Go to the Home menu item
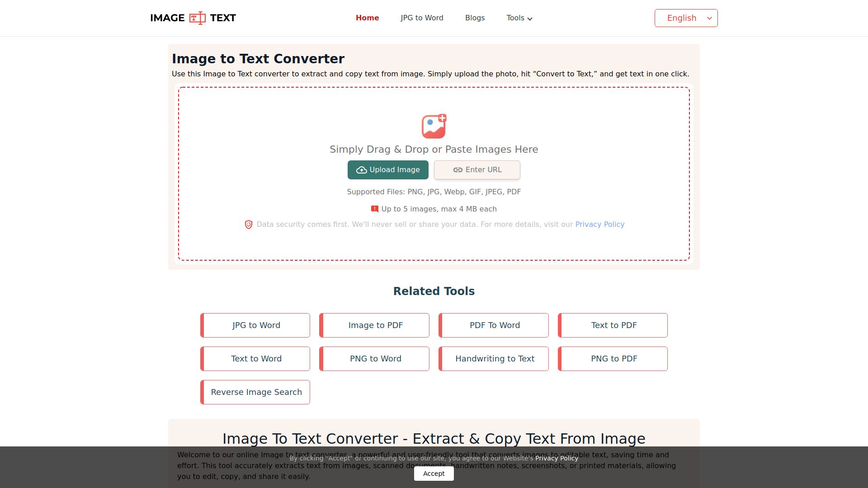The height and width of the screenshot is (488, 868). tap(367, 18)
